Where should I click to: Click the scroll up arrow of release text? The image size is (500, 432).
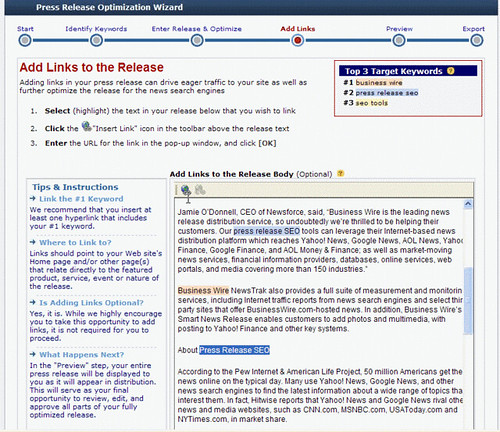pyautogui.click(x=468, y=204)
